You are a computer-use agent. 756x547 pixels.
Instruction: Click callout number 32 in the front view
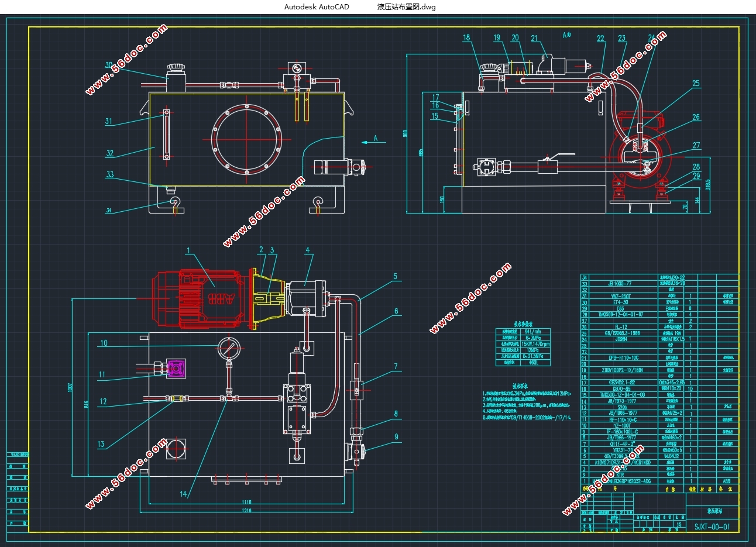[110, 154]
